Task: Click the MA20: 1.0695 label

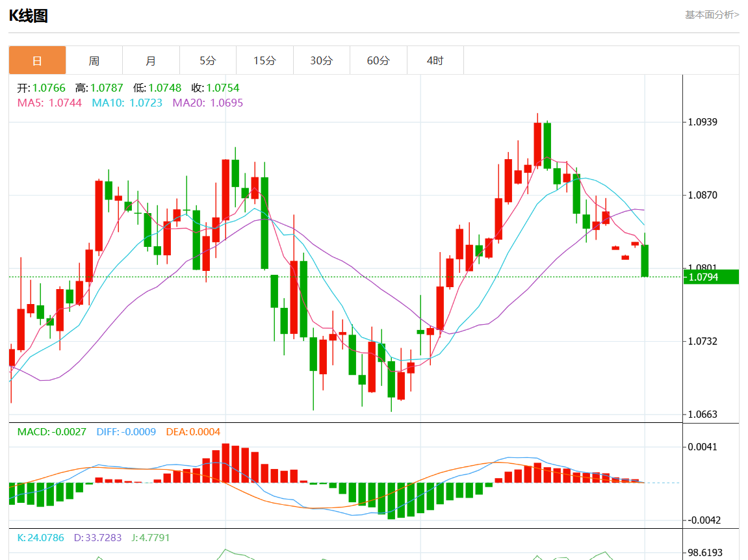Action: click(x=207, y=103)
